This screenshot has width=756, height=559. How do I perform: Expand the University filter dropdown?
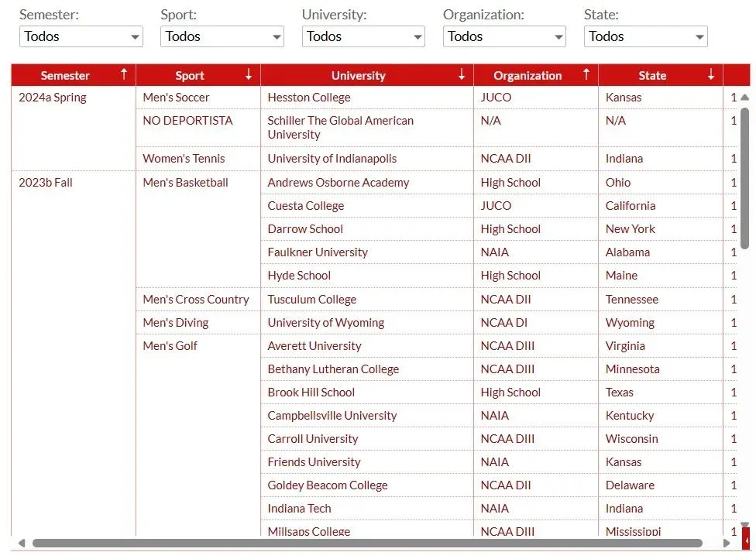point(363,36)
